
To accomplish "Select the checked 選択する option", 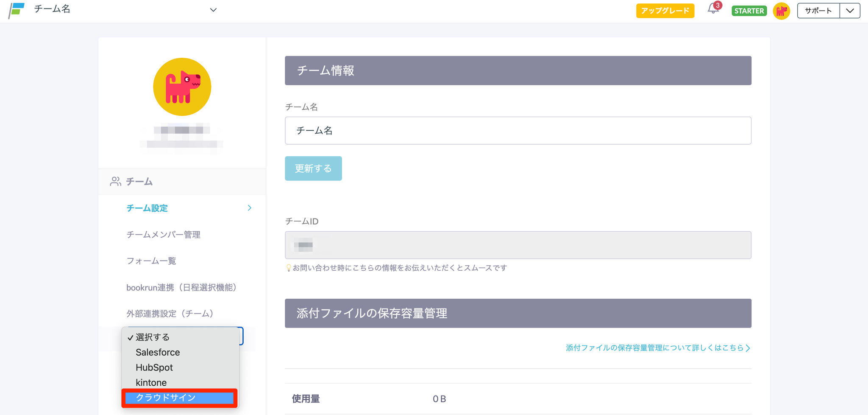I will point(153,337).
